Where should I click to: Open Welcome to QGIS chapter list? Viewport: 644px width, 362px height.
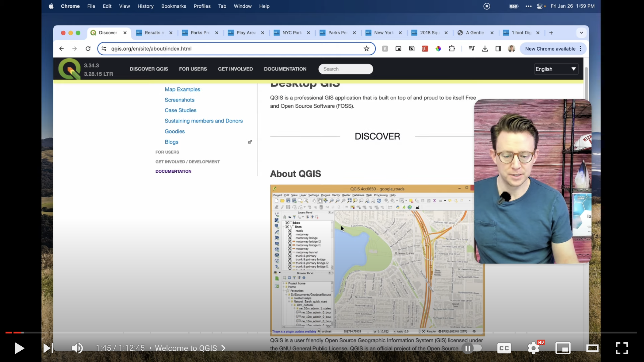point(190,348)
